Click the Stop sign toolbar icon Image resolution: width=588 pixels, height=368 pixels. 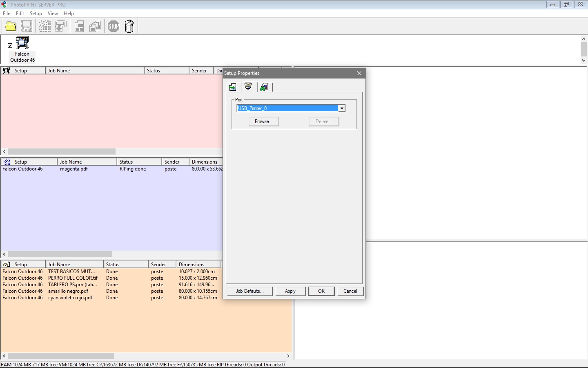(114, 27)
